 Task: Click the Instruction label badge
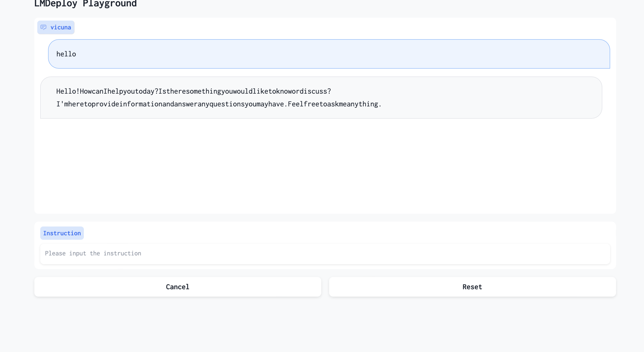click(62, 233)
